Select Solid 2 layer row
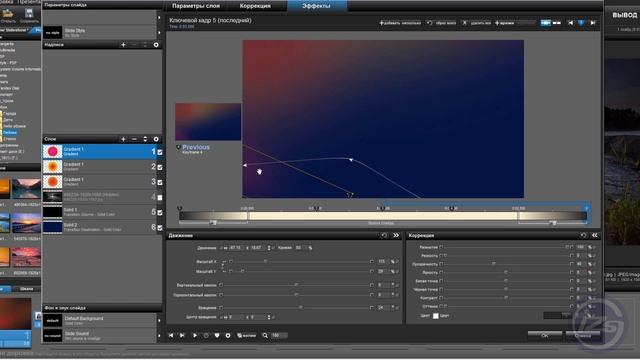The image size is (640, 360). pos(99,227)
